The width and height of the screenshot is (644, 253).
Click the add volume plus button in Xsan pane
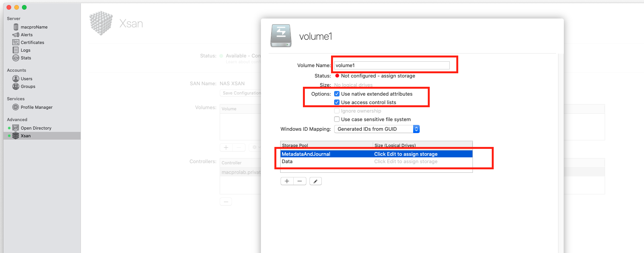click(226, 147)
